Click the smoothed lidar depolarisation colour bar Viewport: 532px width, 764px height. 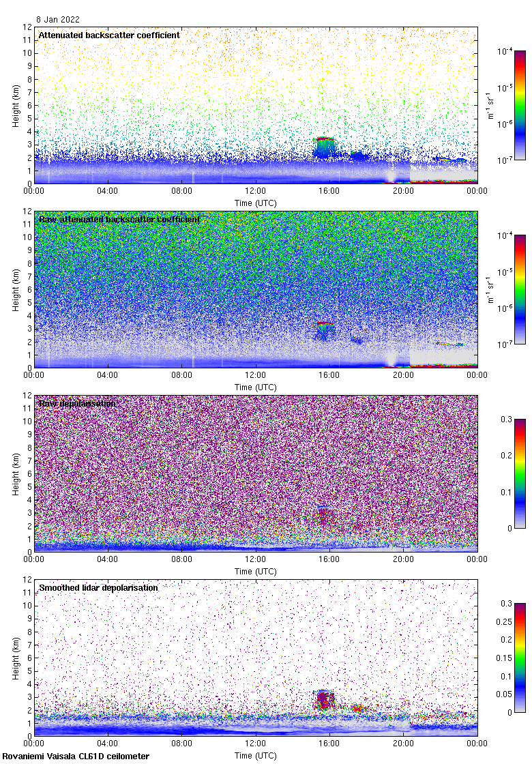pyautogui.click(x=520, y=658)
